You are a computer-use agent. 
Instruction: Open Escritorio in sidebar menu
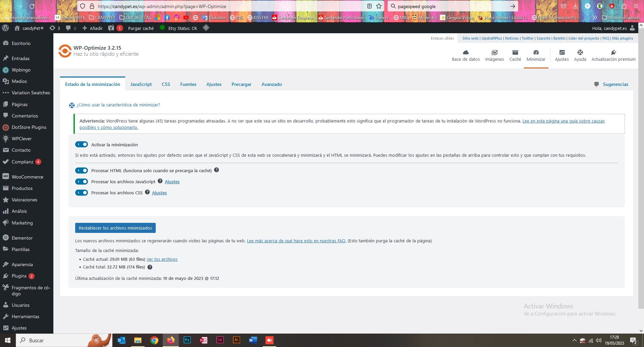coord(27,43)
